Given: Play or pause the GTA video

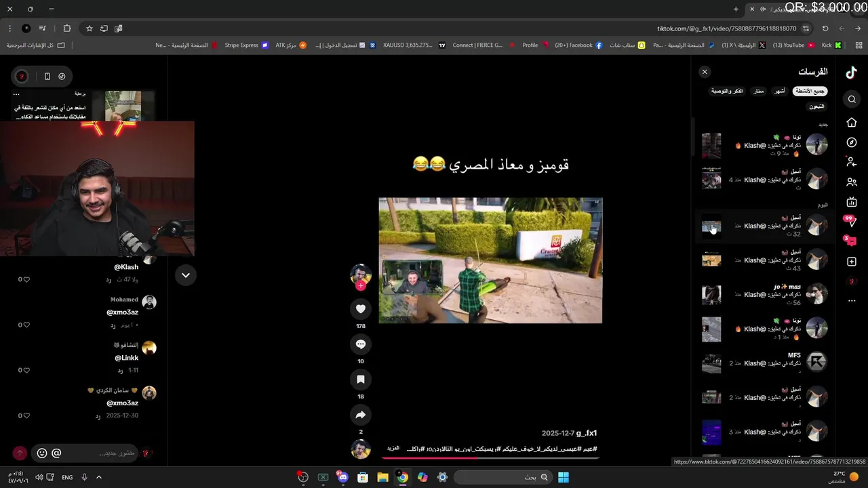Looking at the screenshot, I should (490, 260).
